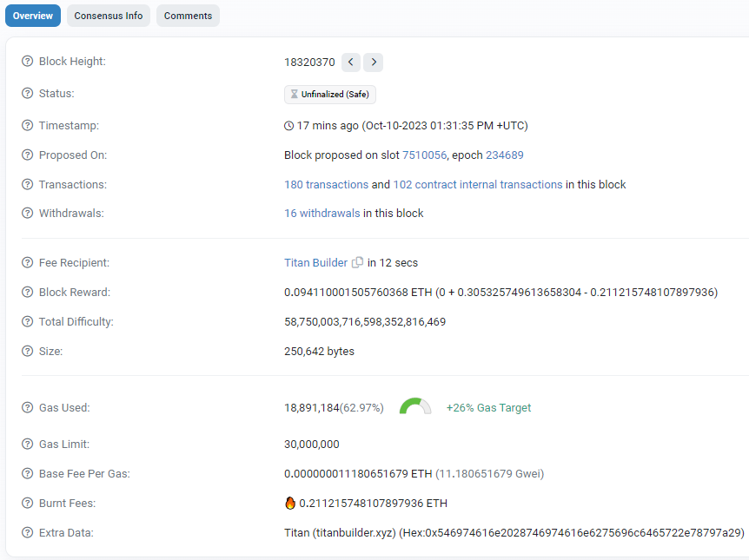Open epoch 234689 link
749x560 pixels.
click(505, 155)
